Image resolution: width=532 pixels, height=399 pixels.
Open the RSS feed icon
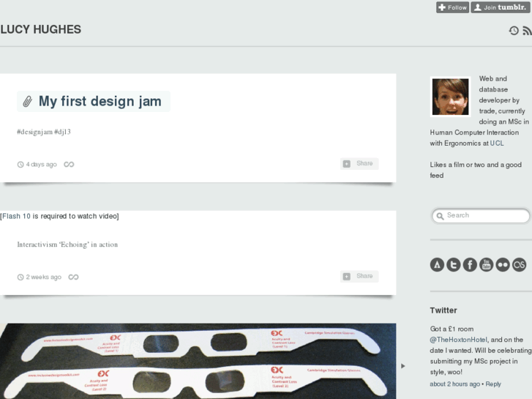[528, 31]
